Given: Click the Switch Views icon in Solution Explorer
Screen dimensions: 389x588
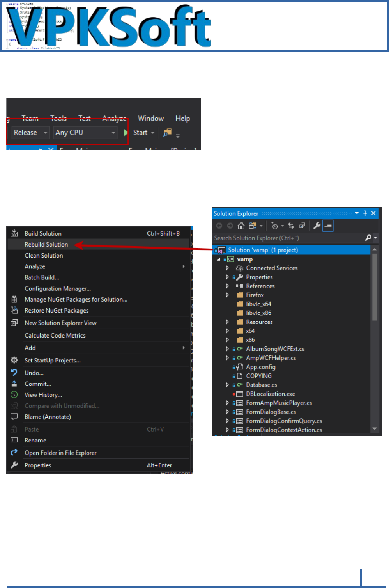Looking at the screenshot, I should pos(253,226).
